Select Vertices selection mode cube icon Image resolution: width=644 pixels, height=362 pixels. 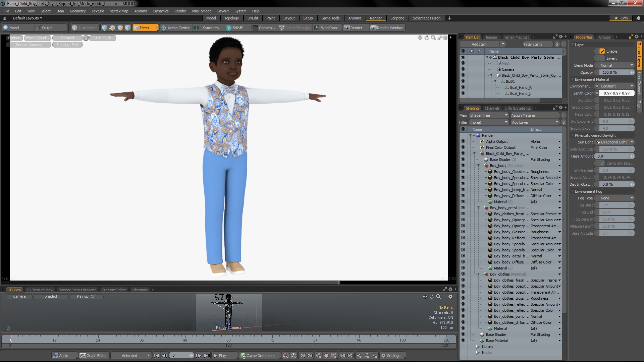point(104,28)
